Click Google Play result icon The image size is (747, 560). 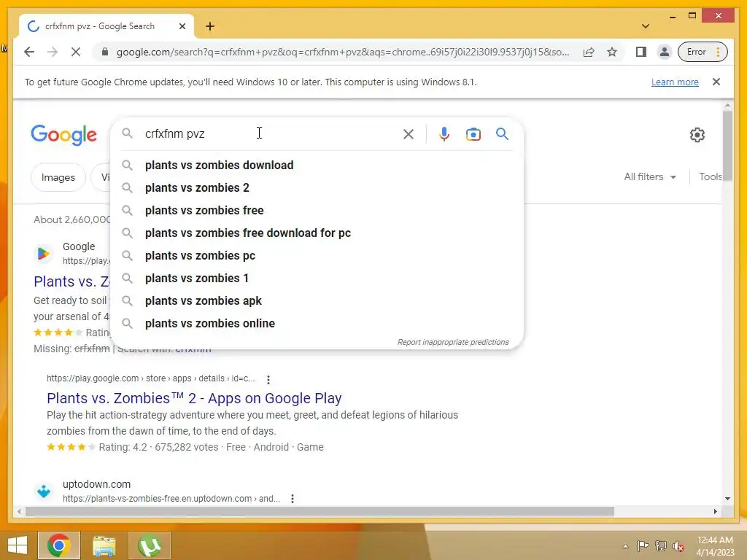43,253
